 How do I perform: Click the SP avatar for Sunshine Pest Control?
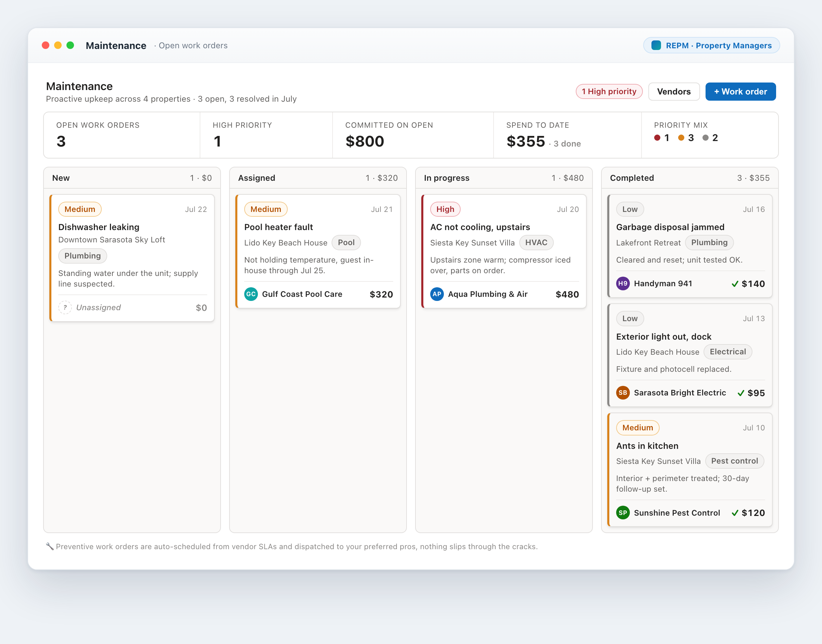click(623, 513)
